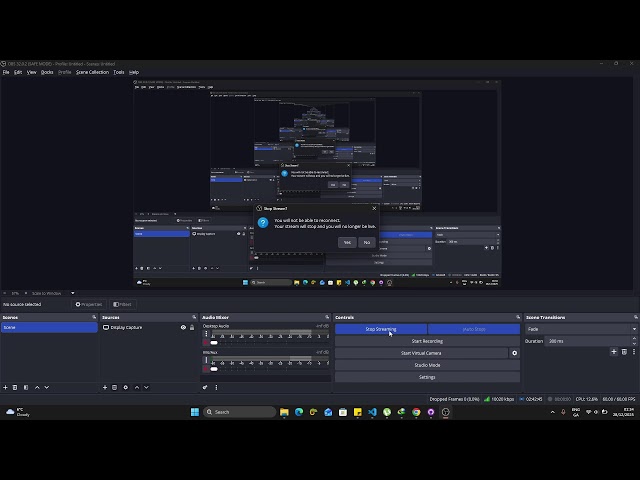Open virtual camera configuration gear
This screenshot has width=640, height=480.
tap(514, 353)
